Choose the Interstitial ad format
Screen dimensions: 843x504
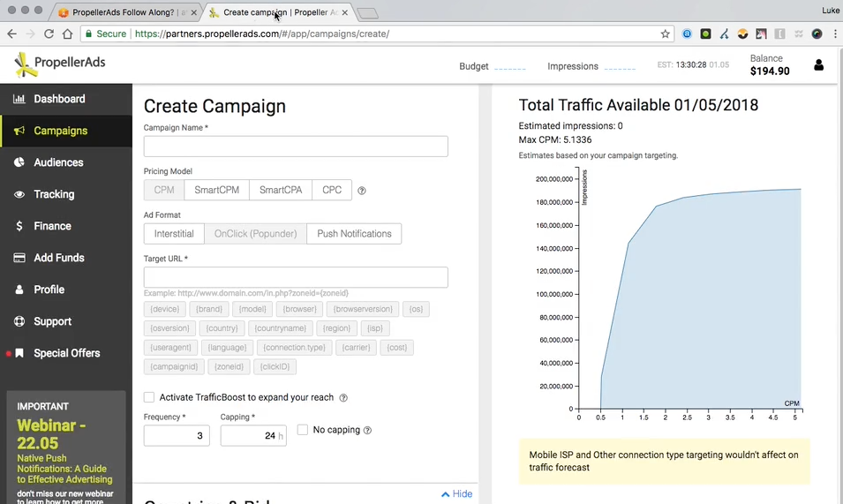pos(174,234)
